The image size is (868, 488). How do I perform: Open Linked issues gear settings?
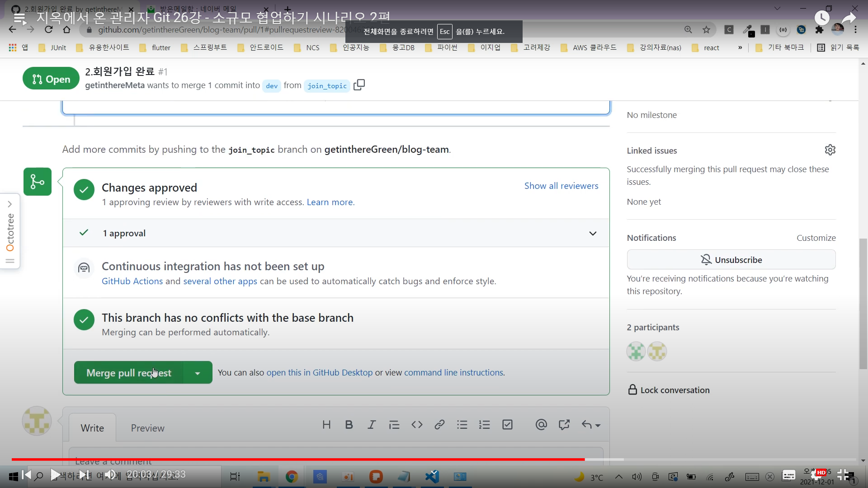(830, 150)
